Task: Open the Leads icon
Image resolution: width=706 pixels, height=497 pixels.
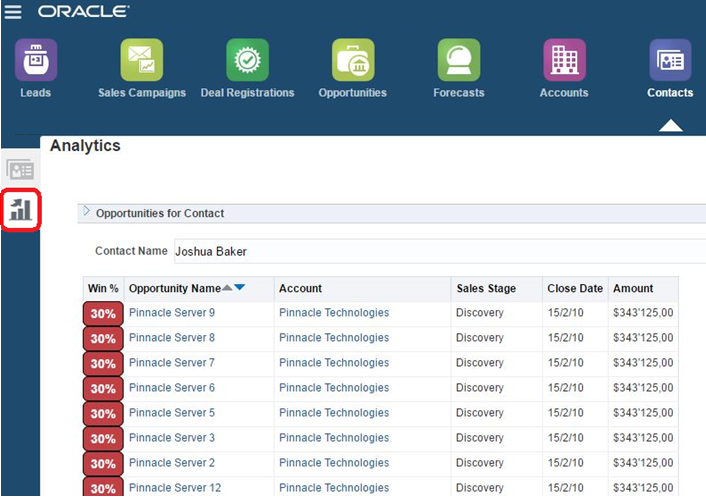Action: coord(36,60)
